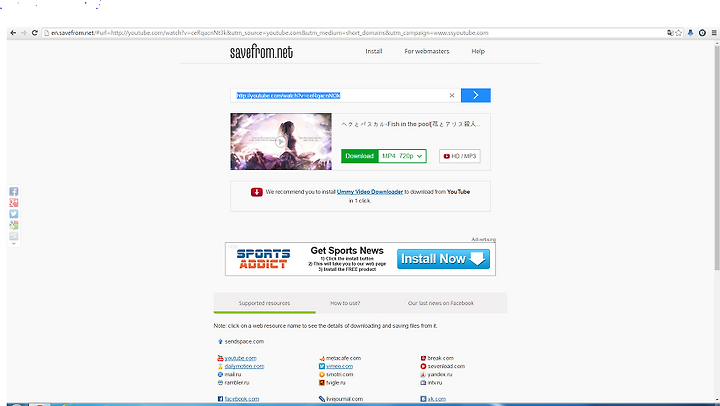Click the red Ummy download icon
This screenshot has height=406, width=720.
coord(257,192)
